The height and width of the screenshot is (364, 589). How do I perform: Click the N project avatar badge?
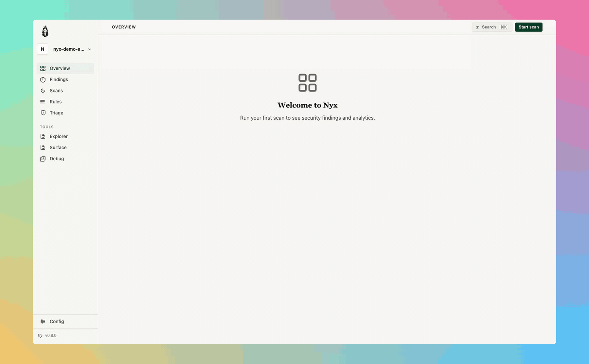(43, 49)
